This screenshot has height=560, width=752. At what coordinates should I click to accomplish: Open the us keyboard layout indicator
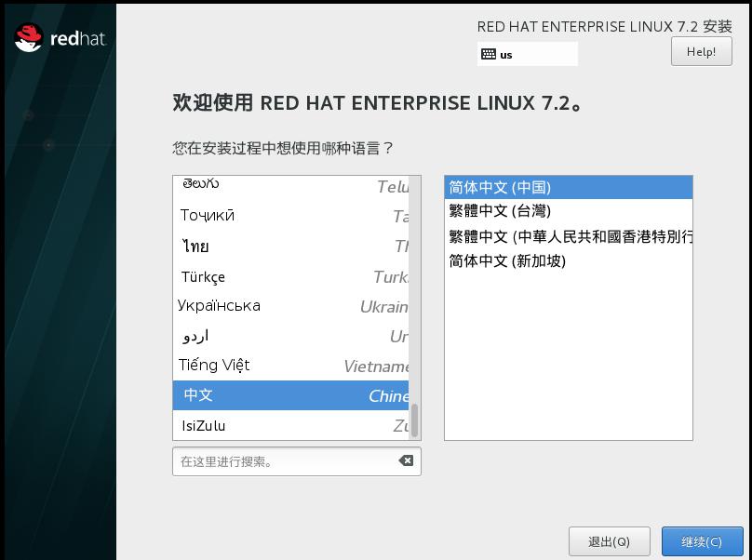point(528,54)
